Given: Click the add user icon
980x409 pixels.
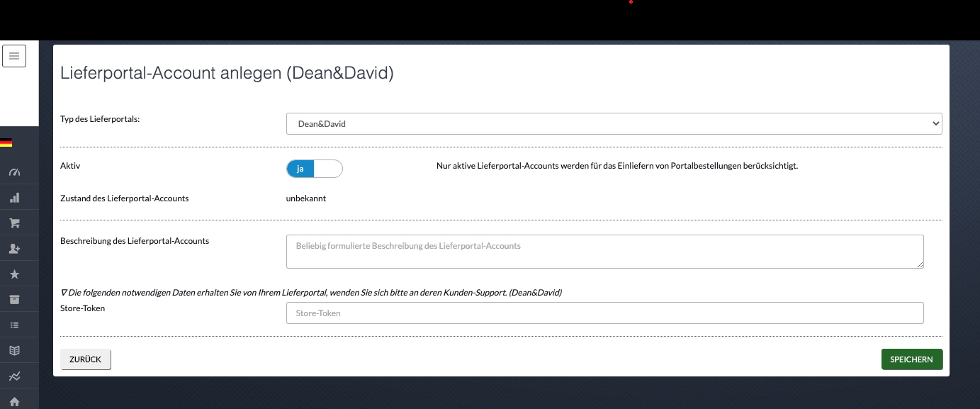Looking at the screenshot, I should pyautogui.click(x=14, y=249).
